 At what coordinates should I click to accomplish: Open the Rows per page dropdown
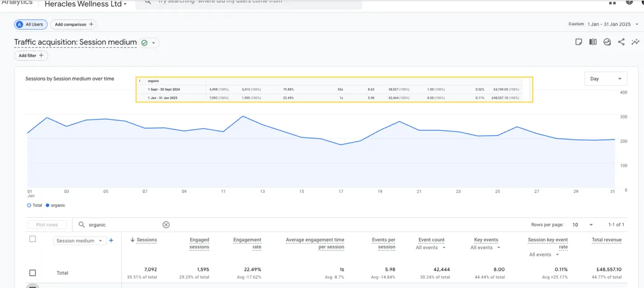[582, 225]
